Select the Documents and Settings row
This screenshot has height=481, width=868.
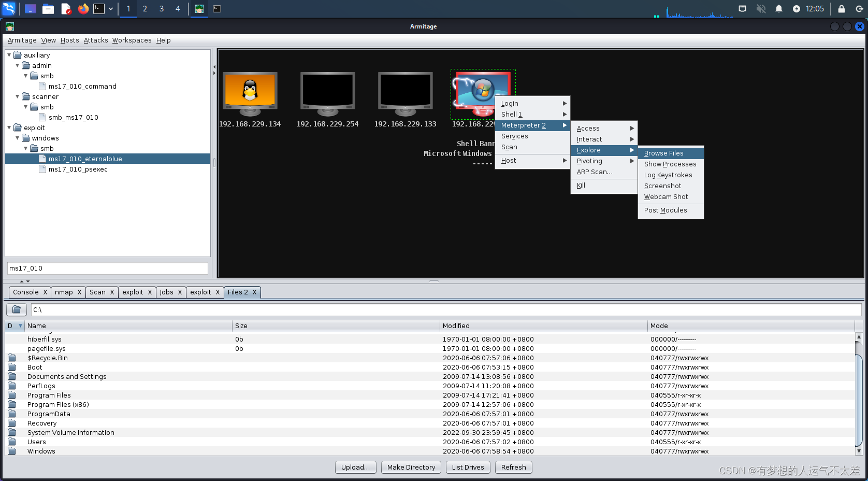[x=430, y=377]
